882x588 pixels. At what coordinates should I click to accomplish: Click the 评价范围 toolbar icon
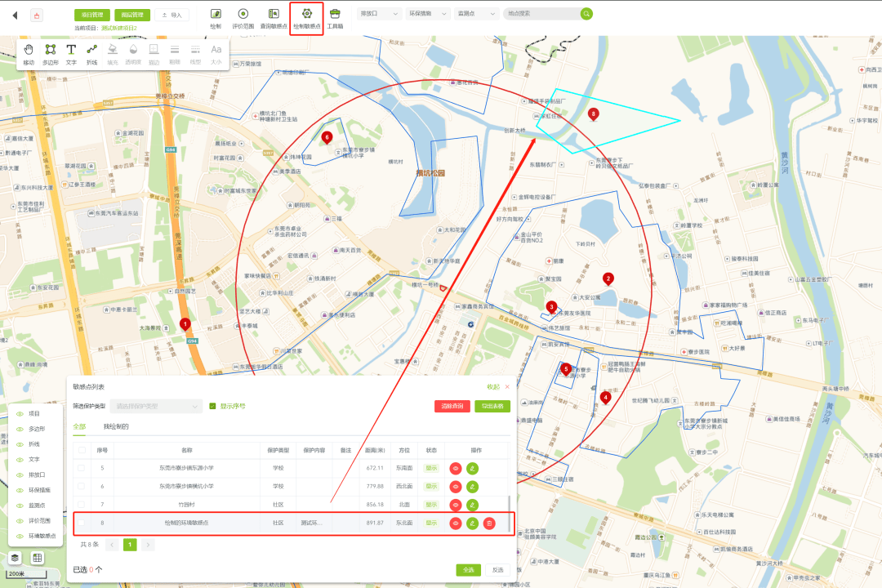(243, 18)
